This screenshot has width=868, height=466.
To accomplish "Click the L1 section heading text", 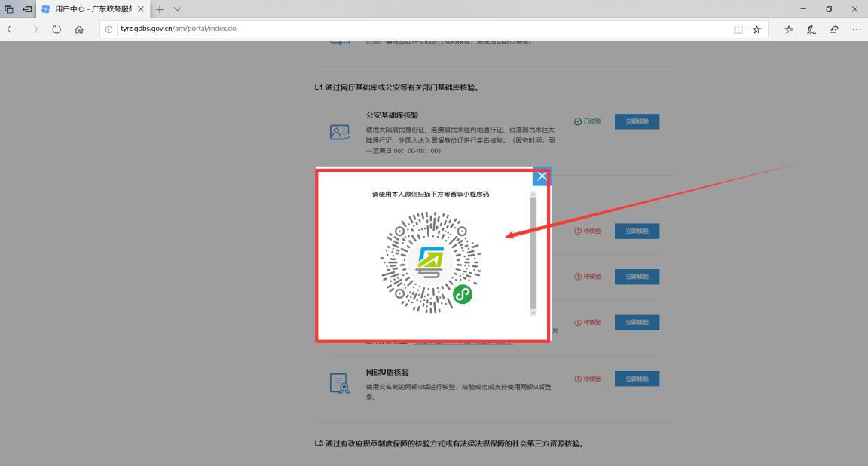I will [x=397, y=87].
